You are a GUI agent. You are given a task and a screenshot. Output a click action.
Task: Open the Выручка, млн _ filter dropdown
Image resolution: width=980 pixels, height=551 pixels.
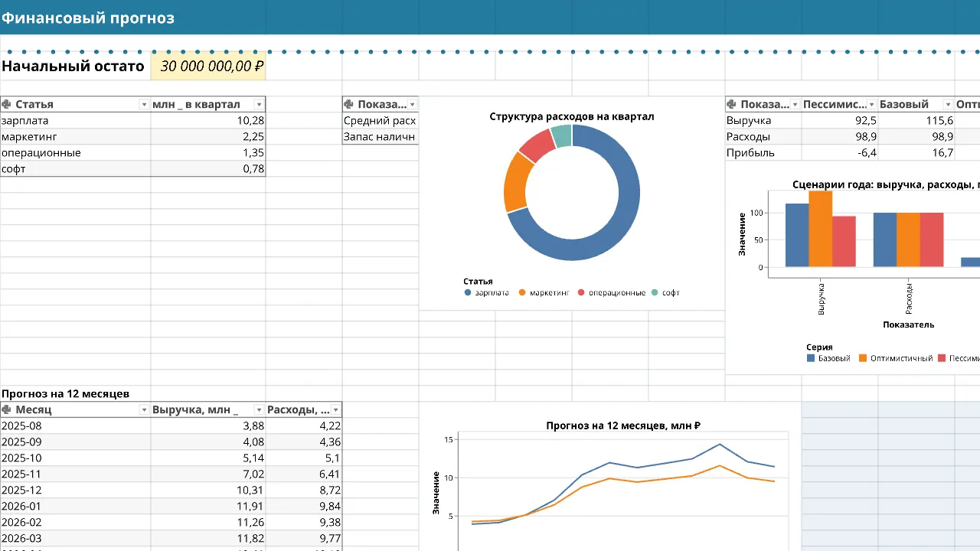point(259,409)
